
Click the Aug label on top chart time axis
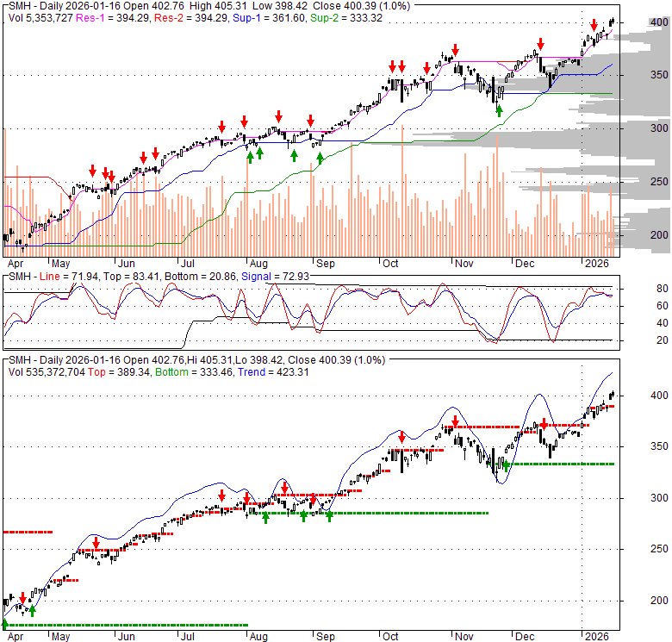click(258, 263)
